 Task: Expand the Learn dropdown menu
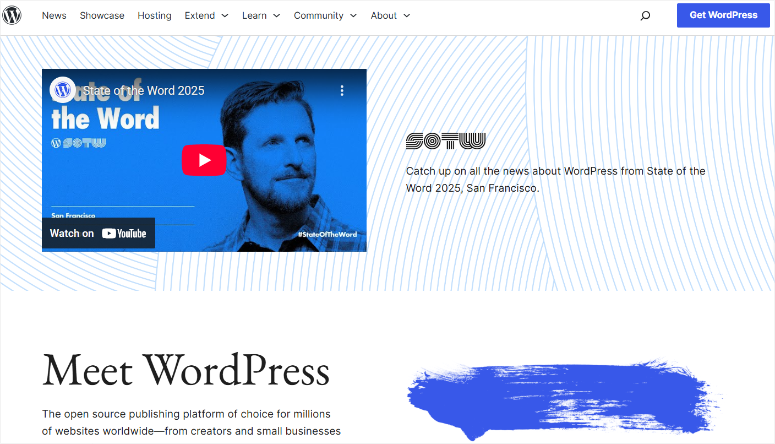[261, 16]
